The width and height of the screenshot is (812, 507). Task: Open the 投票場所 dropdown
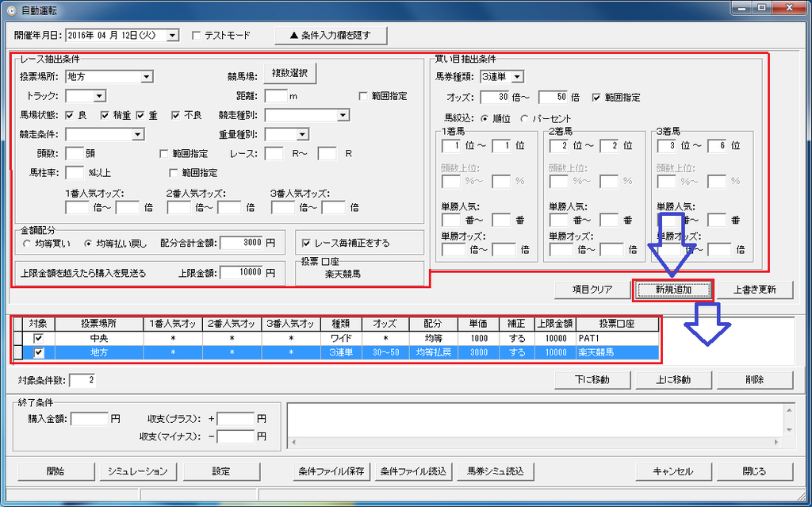pos(147,77)
